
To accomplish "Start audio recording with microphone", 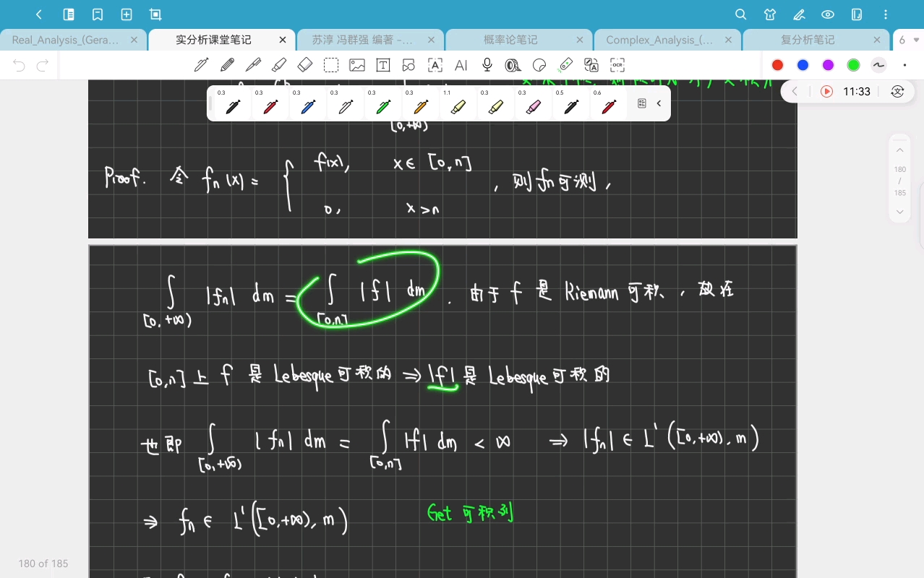I will tap(487, 65).
